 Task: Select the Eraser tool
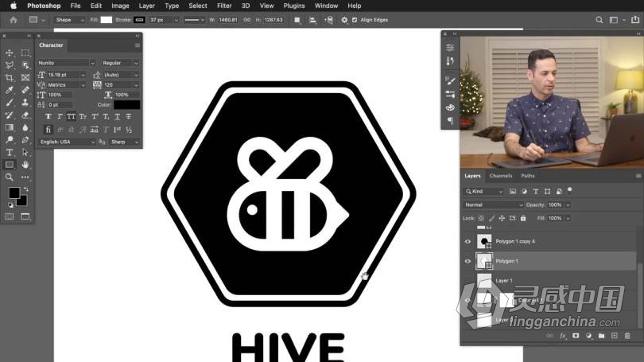(25, 115)
